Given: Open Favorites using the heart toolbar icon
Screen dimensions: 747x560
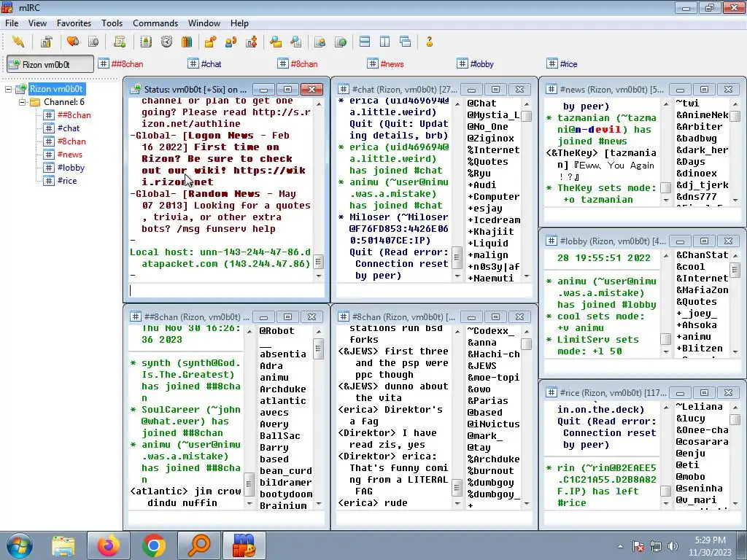Looking at the screenshot, I should pos(73,42).
